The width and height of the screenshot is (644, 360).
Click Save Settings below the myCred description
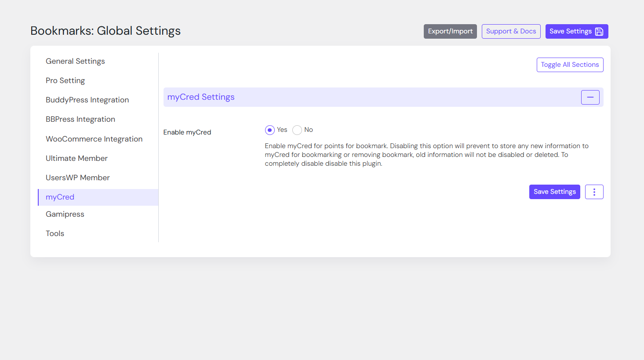pyautogui.click(x=554, y=192)
